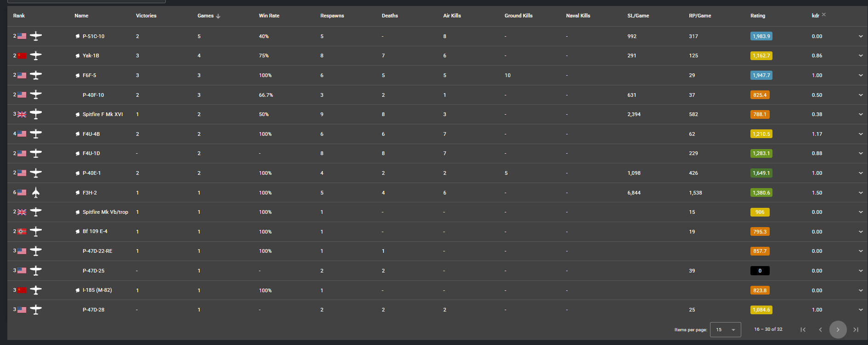Sort by the SL/Game column header

pos(638,16)
